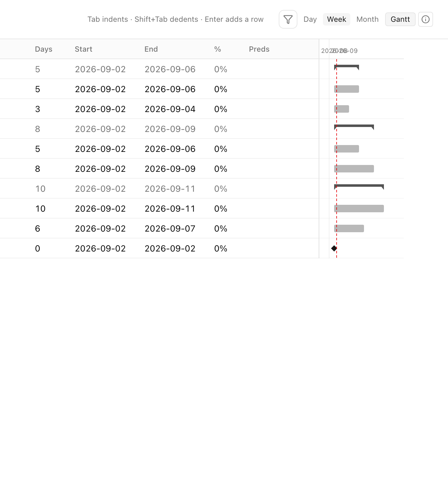Select the Week scale option

pos(337,19)
